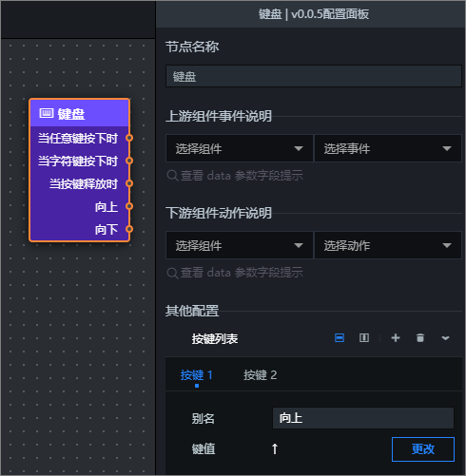Select the 按键 2 tab
The height and width of the screenshot is (476, 466).
pos(261,375)
